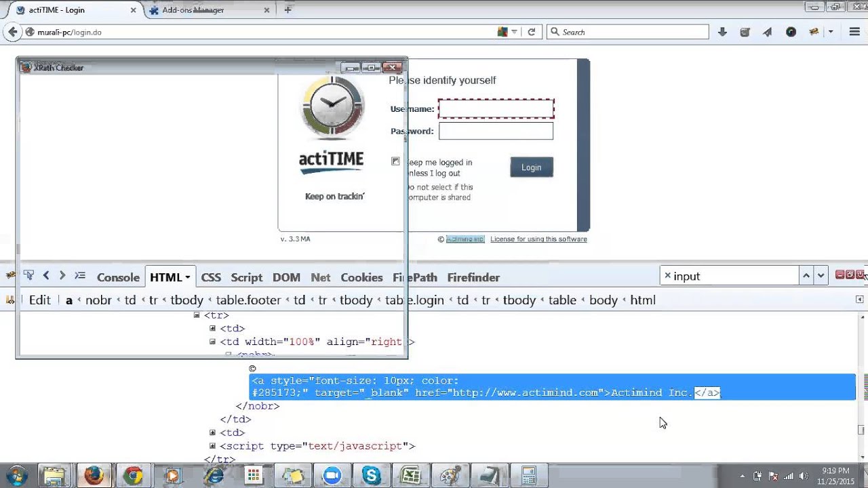Viewport: 868px width, 488px height.
Task: Switch to the Cookies tab in Firebug
Action: pos(361,277)
